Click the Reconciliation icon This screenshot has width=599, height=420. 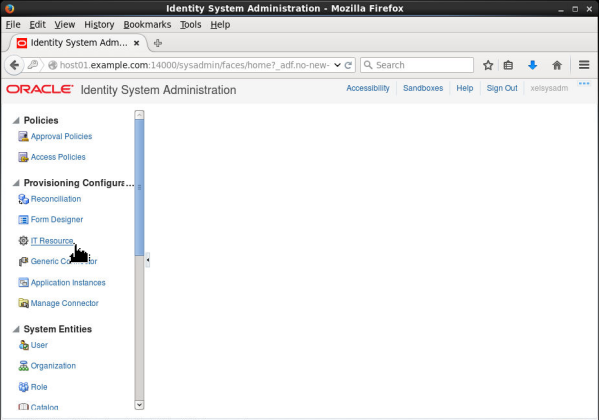[x=23, y=199]
